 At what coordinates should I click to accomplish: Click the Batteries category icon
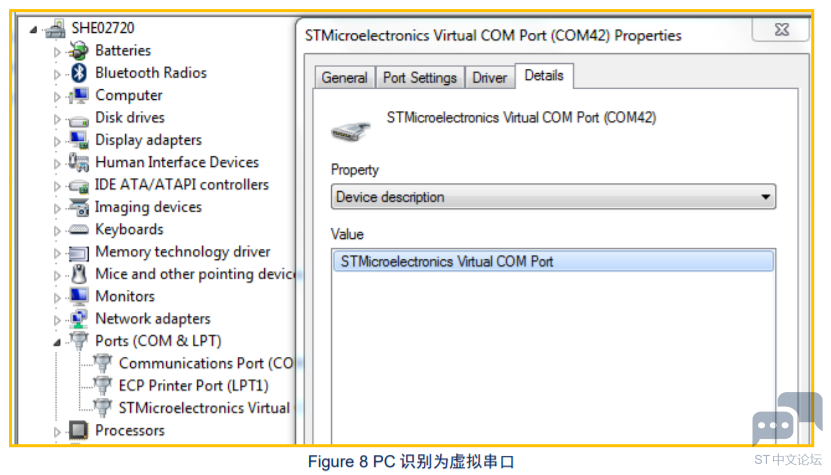click(78, 51)
